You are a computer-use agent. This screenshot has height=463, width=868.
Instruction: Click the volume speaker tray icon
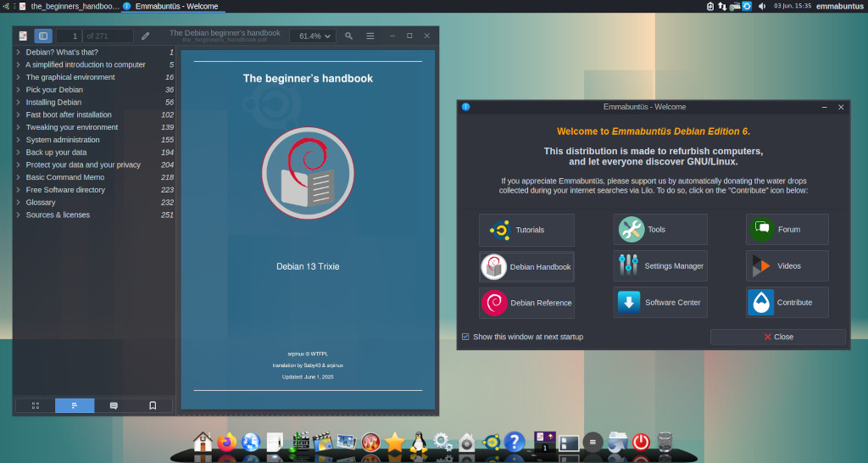[x=762, y=6]
